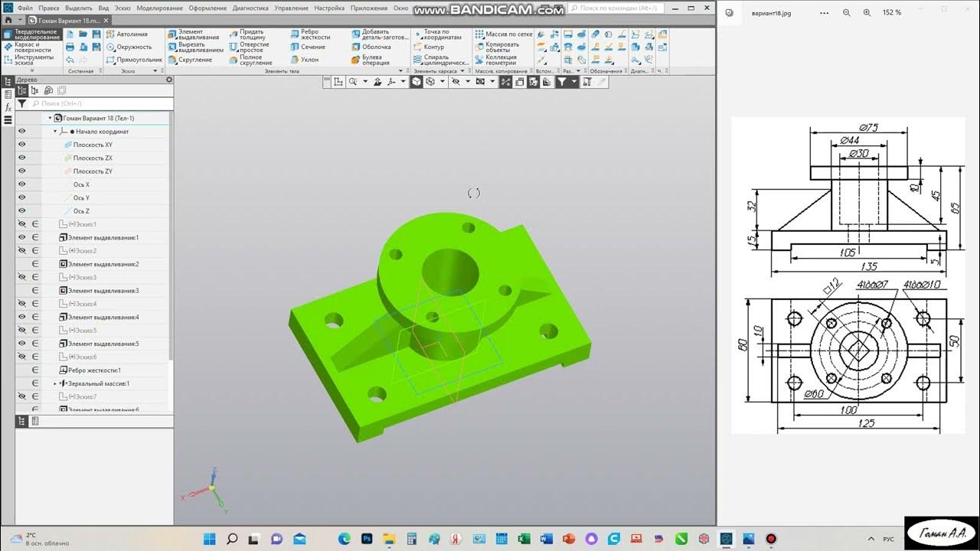980x551 pixels.
Task: Open taskbar search magnifier
Action: (x=232, y=539)
